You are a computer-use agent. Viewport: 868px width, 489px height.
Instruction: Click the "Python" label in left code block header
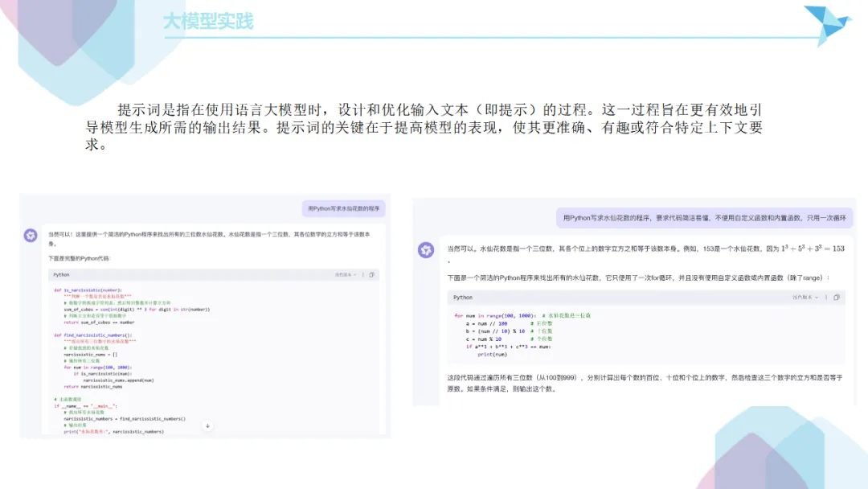[x=61, y=275]
